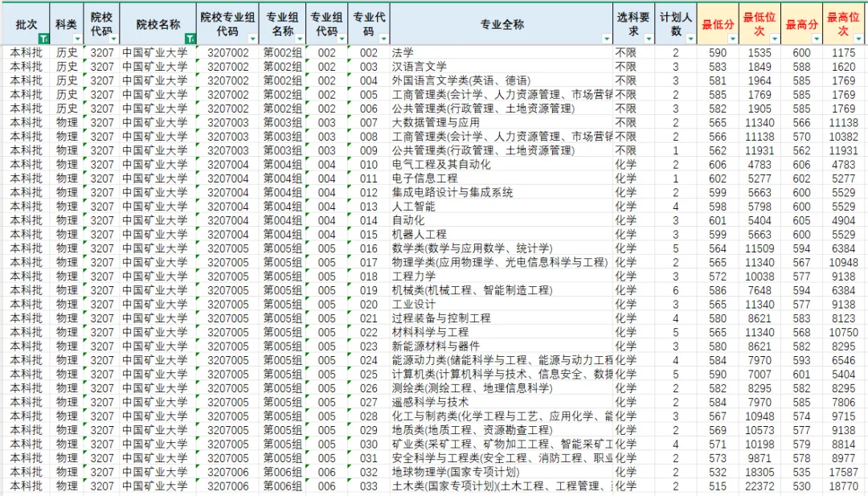This screenshot has height=496, width=868.
Task: Select the 数学类(数学与应用数学、统计学) cell
Action: [502, 248]
